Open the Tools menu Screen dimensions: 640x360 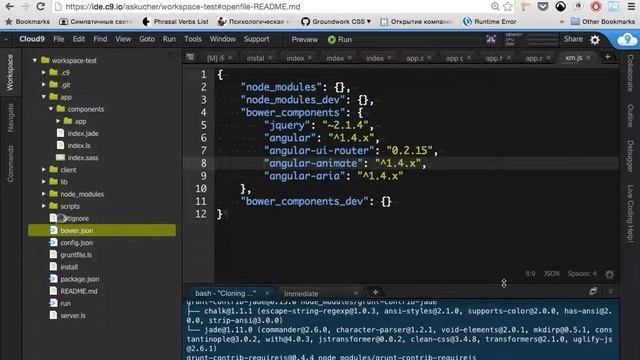pyautogui.click(x=193, y=39)
